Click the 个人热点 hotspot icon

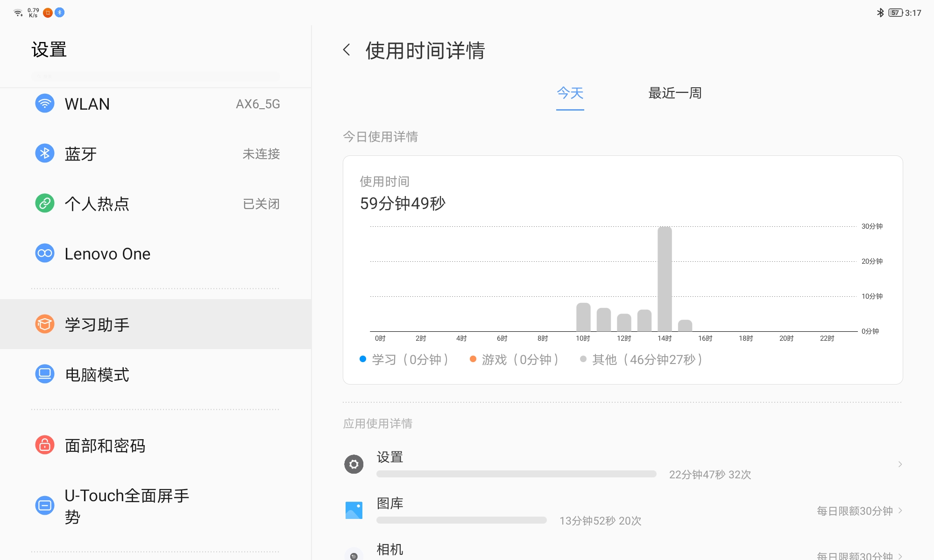click(x=44, y=203)
